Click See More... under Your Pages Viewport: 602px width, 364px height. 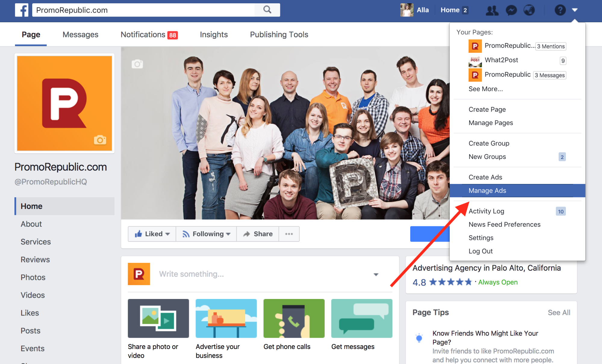[x=485, y=89]
